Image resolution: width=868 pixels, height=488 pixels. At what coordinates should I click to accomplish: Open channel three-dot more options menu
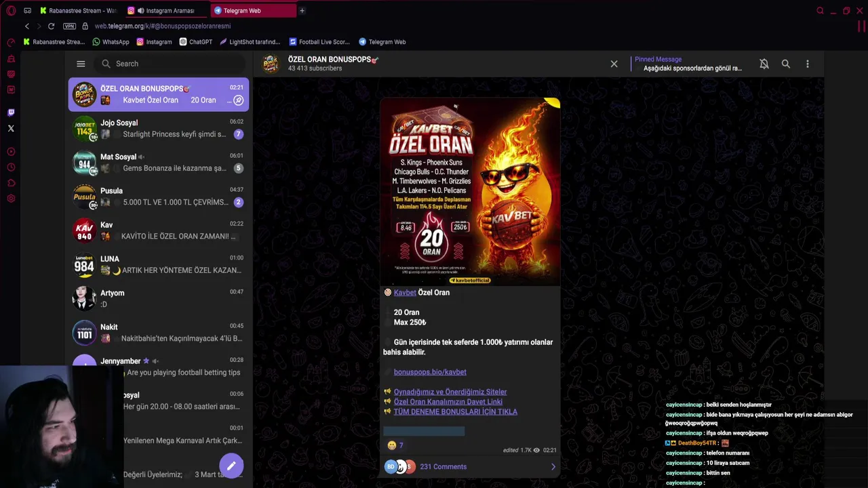[x=808, y=64]
